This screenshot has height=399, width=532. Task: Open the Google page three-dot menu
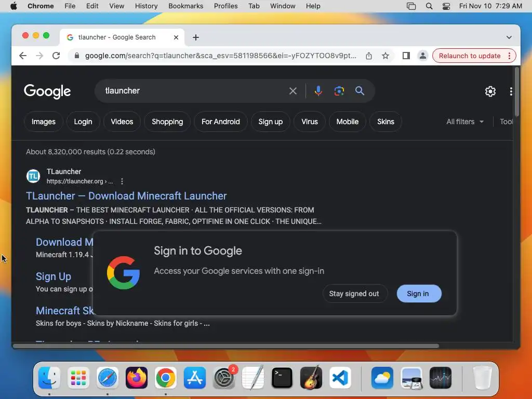511,91
